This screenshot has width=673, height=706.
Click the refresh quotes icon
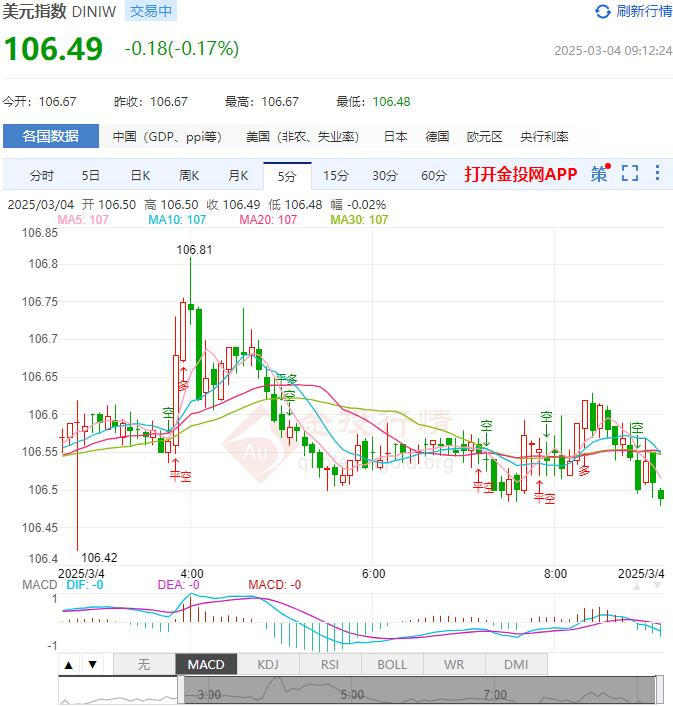pyautogui.click(x=602, y=12)
